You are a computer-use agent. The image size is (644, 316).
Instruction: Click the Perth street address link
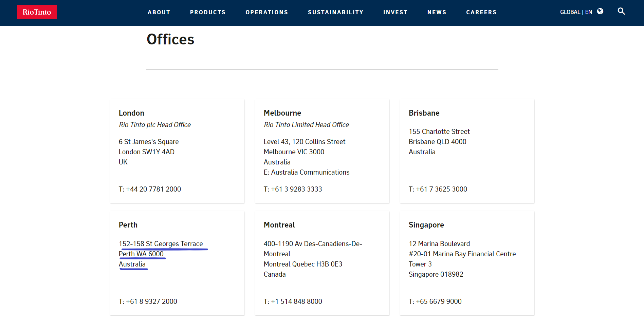(x=161, y=244)
